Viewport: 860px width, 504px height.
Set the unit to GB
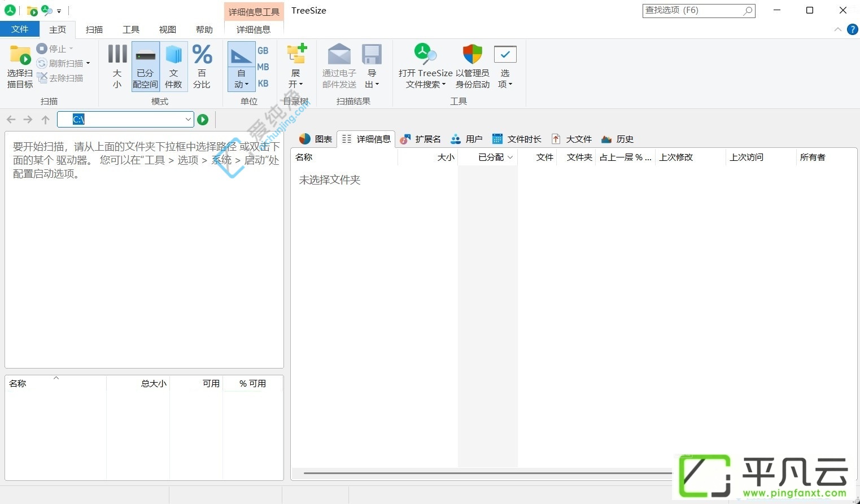[263, 51]
